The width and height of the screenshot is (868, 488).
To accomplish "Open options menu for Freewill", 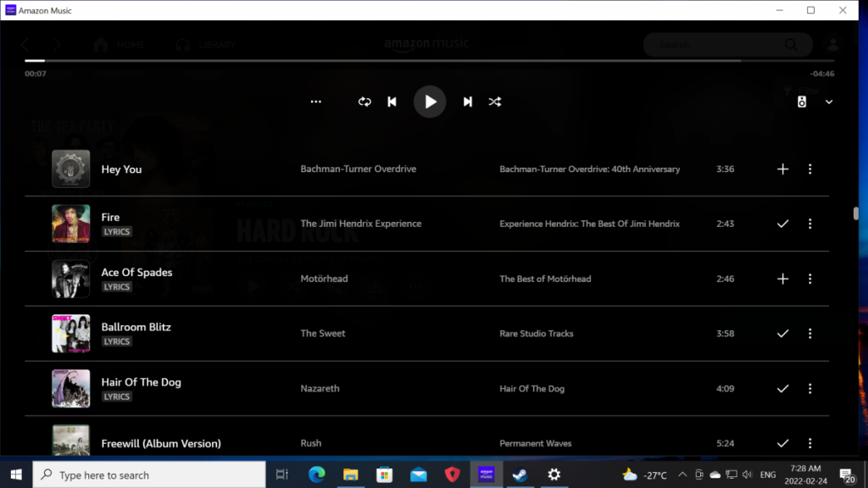I will click(x=810, y=443).
